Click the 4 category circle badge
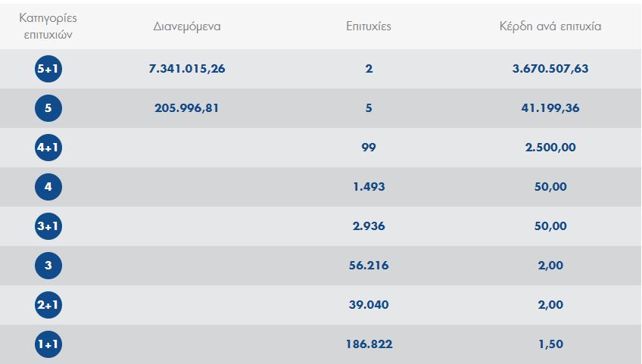This screenshot has width=642, height=364. click(48, 187)
